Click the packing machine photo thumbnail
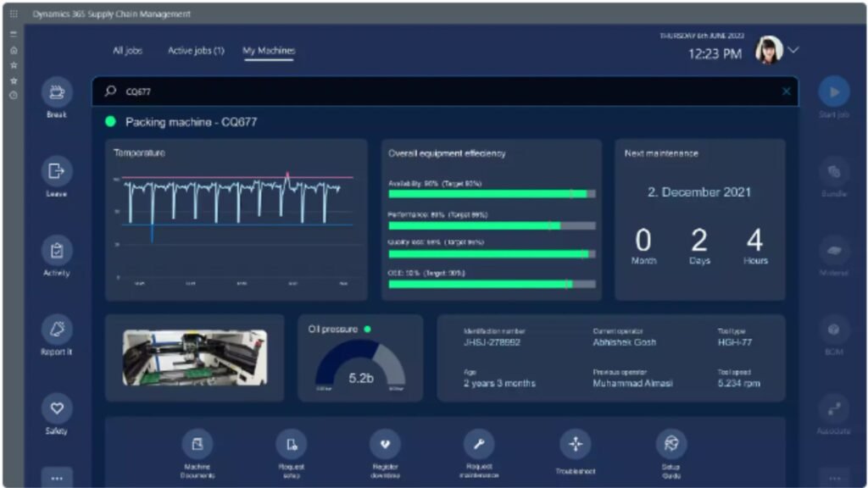This screenshot has width=868, height=488. (x=194, y=358)
